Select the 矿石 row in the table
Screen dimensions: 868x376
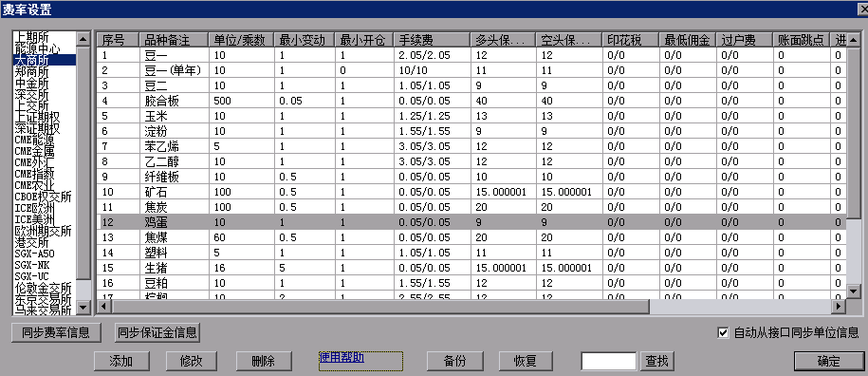(x=471, y=192)
